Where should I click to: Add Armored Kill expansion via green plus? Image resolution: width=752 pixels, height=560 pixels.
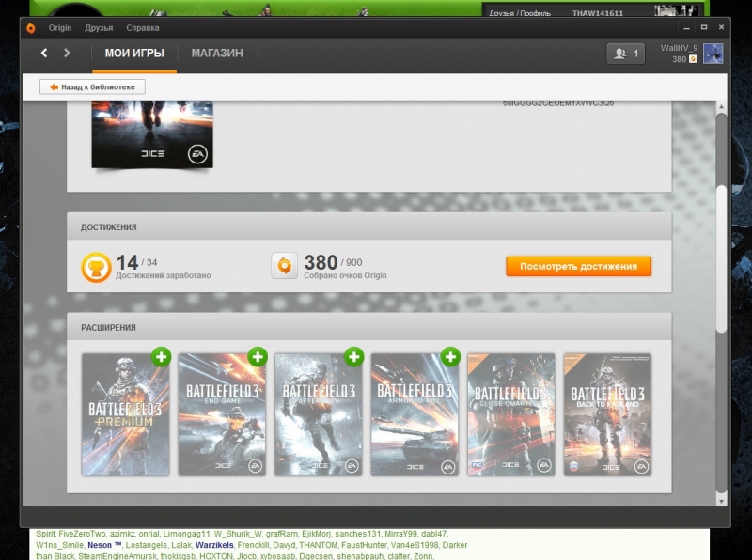pos(450,357)
